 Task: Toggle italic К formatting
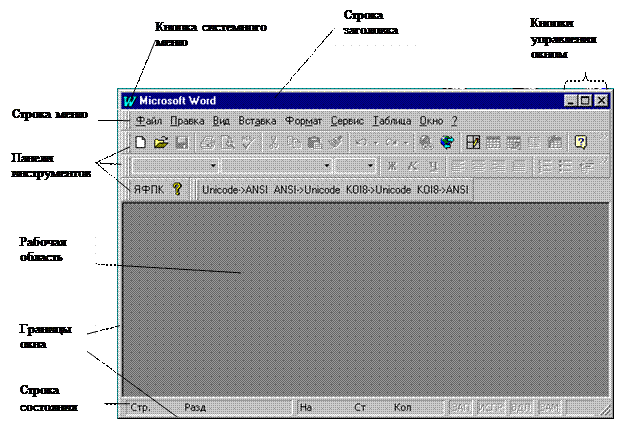tap(412, 166)
